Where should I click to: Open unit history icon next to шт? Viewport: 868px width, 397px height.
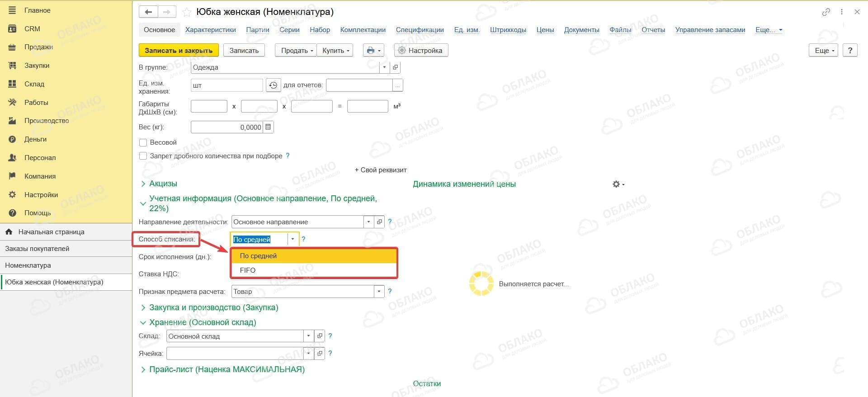[x=273, y=85]
